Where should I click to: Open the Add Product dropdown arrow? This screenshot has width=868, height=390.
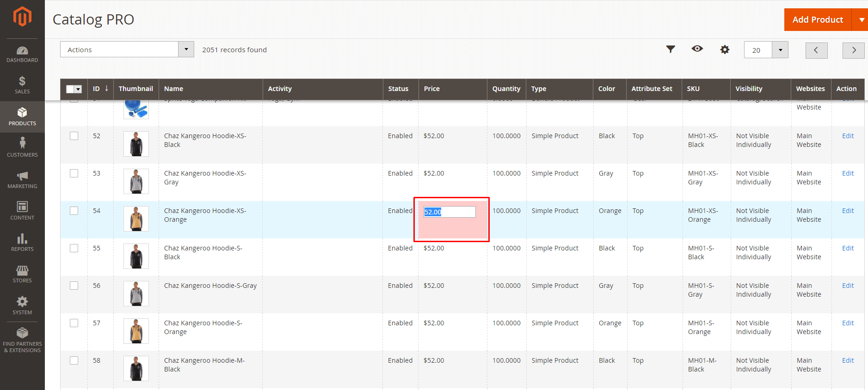click(x=861, y=20)
